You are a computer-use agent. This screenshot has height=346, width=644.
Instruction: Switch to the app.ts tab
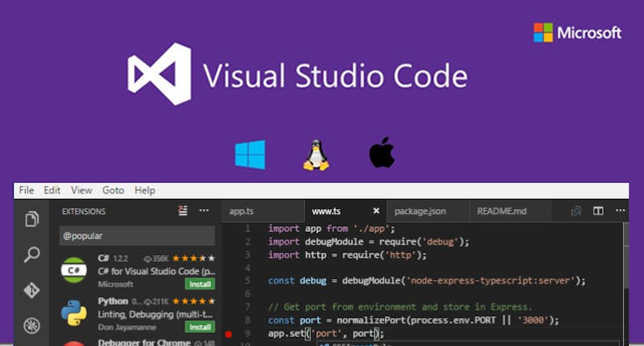263,211
